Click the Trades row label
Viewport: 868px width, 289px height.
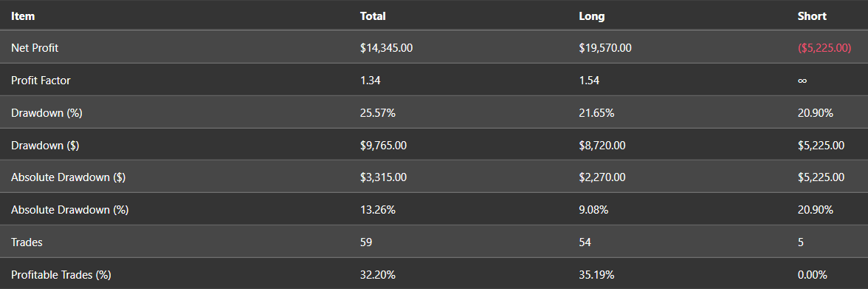click(x=27, y=242)
